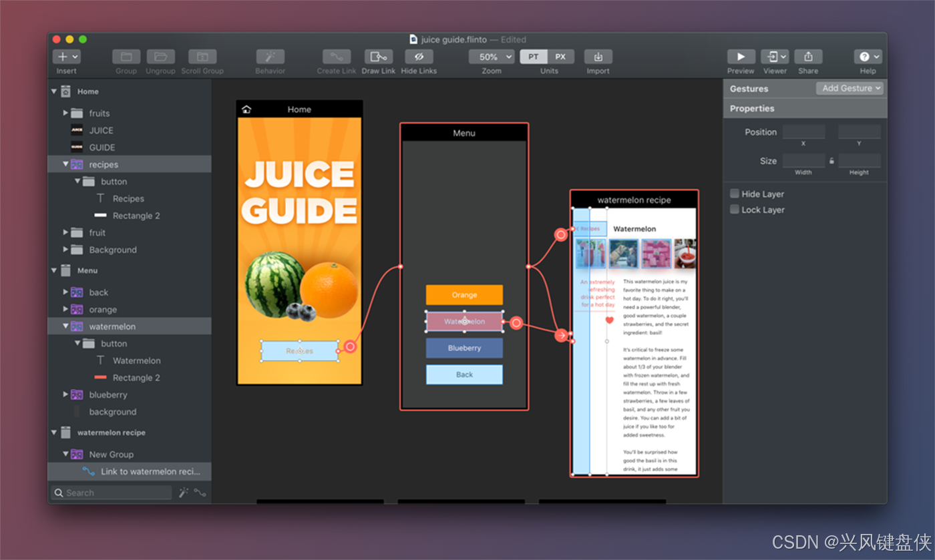Collapse the watermelon layer
935x560 pixels.
pyautogui.click(x=65, y=326)
